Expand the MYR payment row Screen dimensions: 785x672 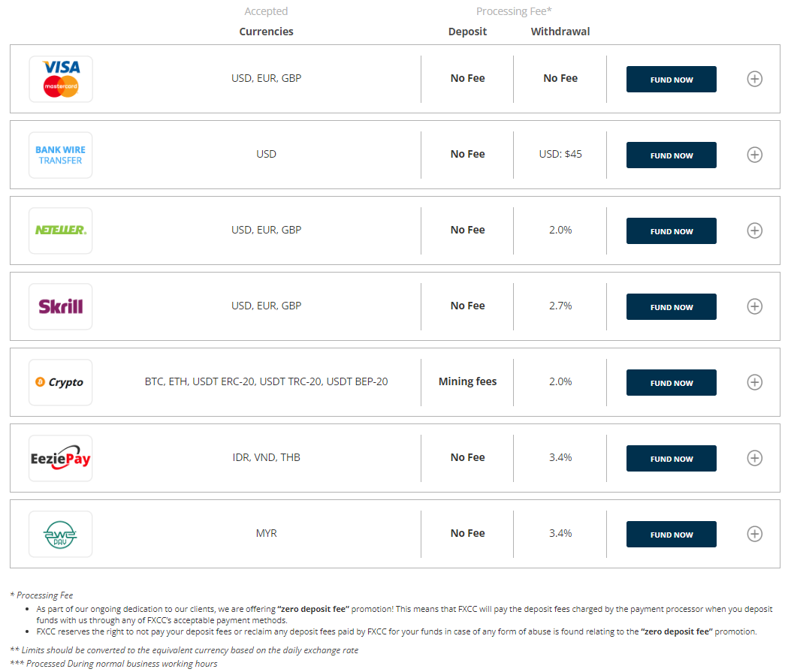tap(755, 534)
